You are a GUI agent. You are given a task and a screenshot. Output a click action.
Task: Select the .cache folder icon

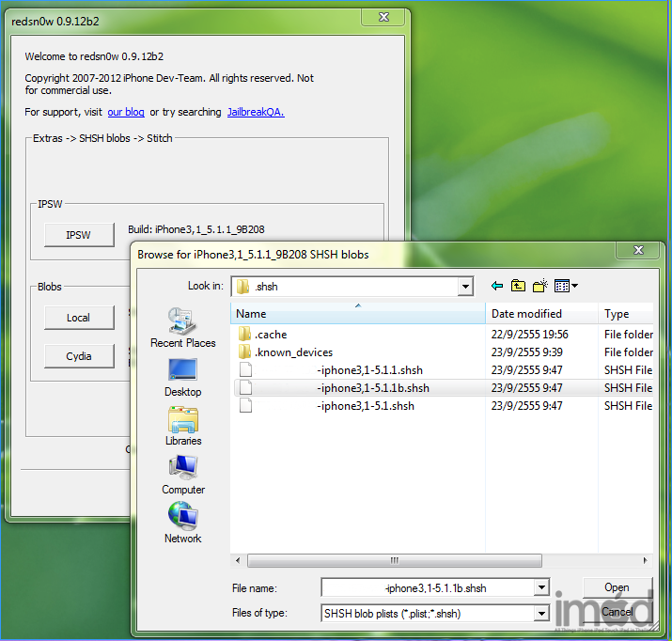point(244,335)
